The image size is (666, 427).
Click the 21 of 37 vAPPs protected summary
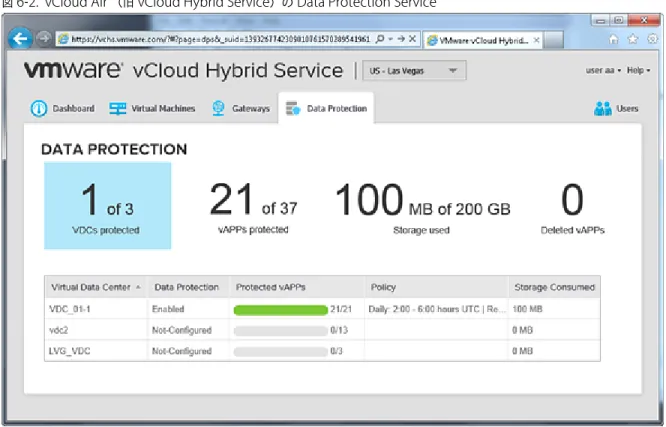(253, 207)
